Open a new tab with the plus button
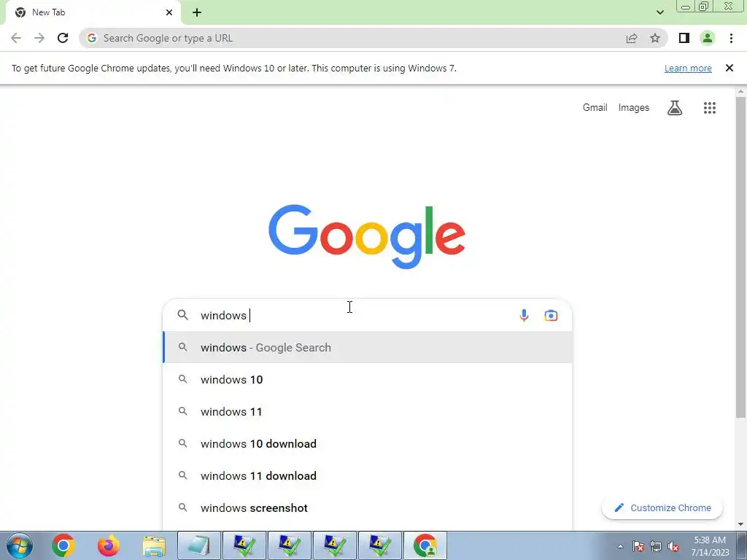This screenshot has width=747, height=560. click(197, 12)
